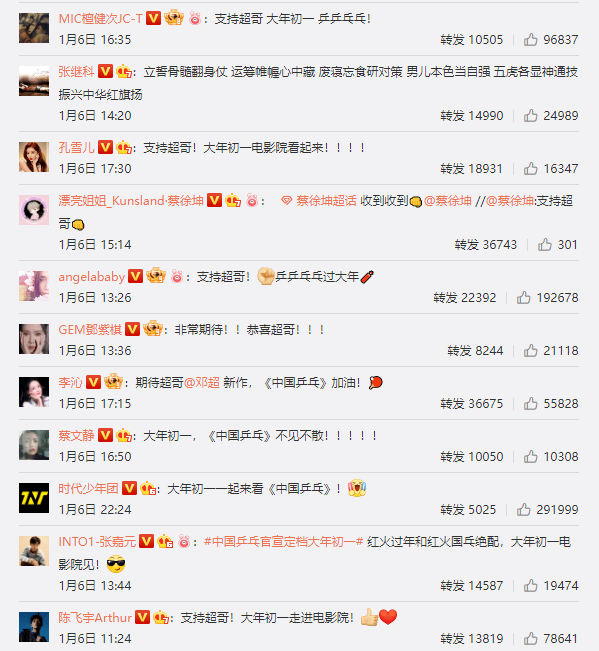Like 李沁's comment using thumbs-up icon
599x651 pixels.
531,403
